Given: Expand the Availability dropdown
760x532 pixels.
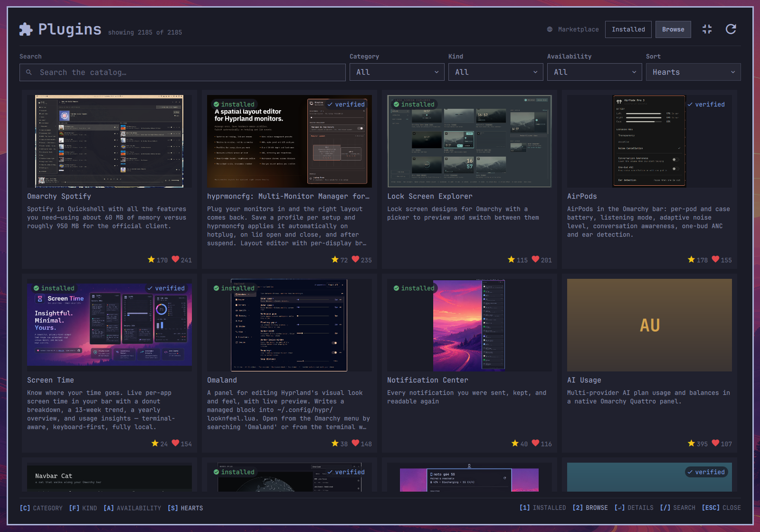Looking at the screenshot, I should (594, 72).
